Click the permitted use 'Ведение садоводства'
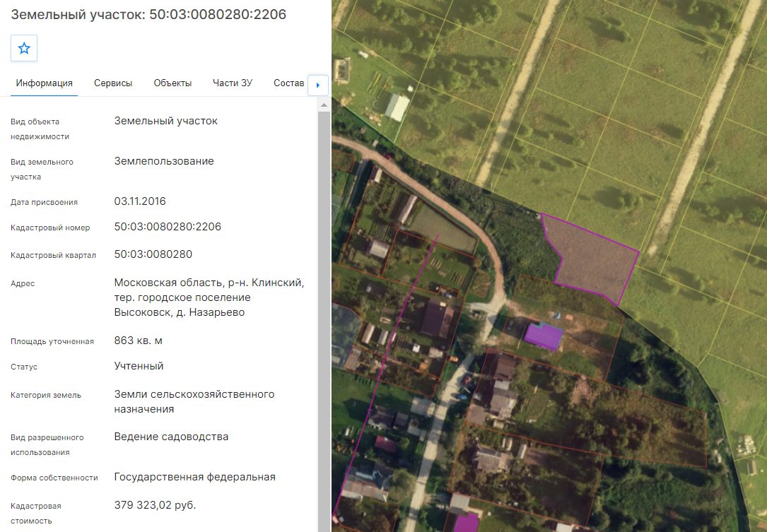 pos(171,437)
